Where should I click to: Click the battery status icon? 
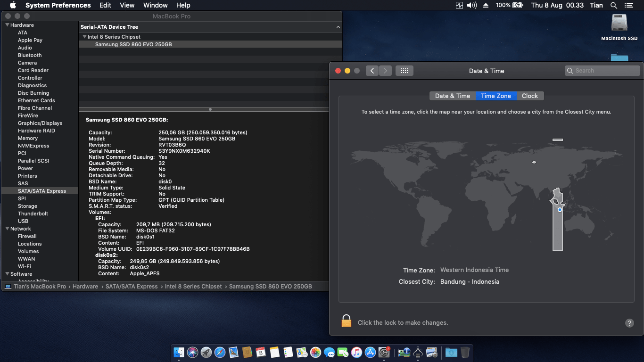[x=518, y=5]
